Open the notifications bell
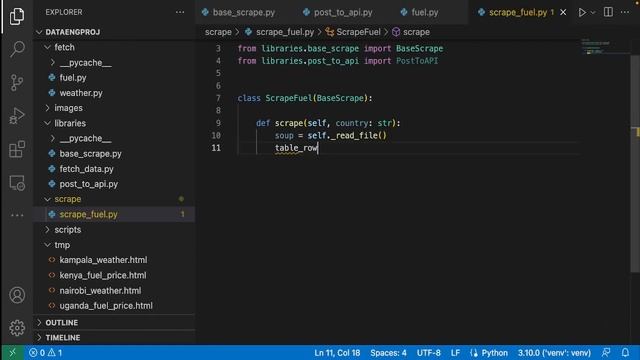Screen dimensions: 640x360 click(x=625, y=353)
